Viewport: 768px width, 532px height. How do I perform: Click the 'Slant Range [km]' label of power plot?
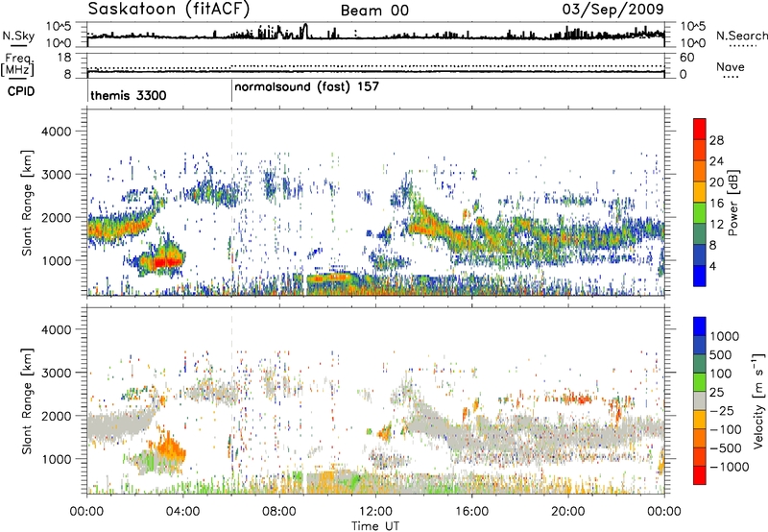coord(27,203)
